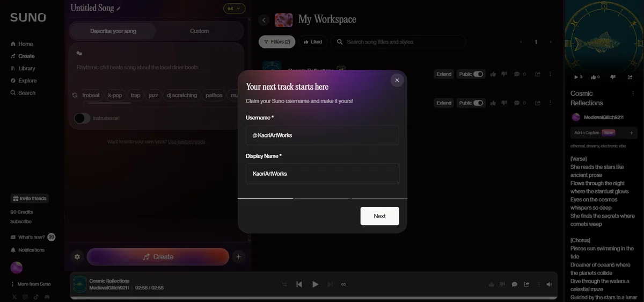Viewport: 644px width, 302px height.
Task: Edit the Untitled Song title pencil
Action: pos(119,9)
